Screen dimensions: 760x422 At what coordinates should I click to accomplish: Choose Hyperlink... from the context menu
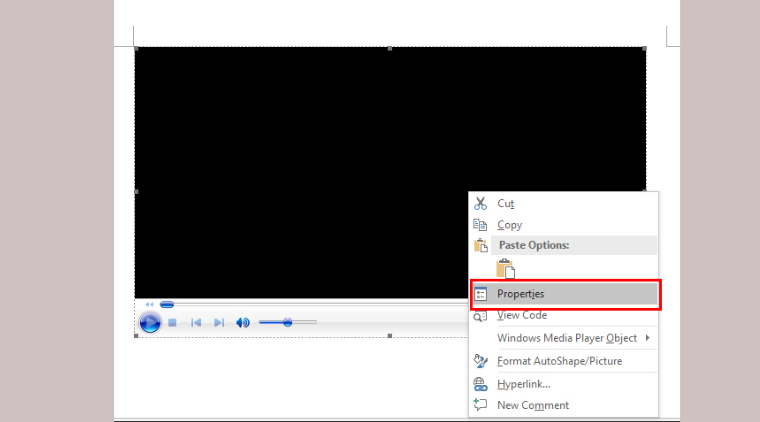point(564,384)
